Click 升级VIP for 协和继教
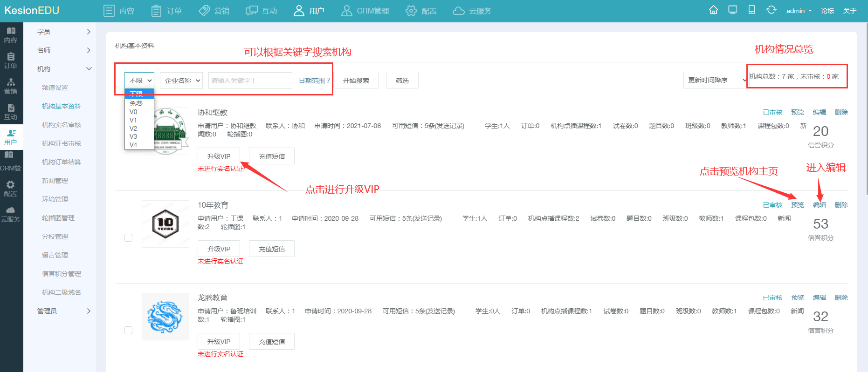Screen dimensions: 868x372 (219, 156)
